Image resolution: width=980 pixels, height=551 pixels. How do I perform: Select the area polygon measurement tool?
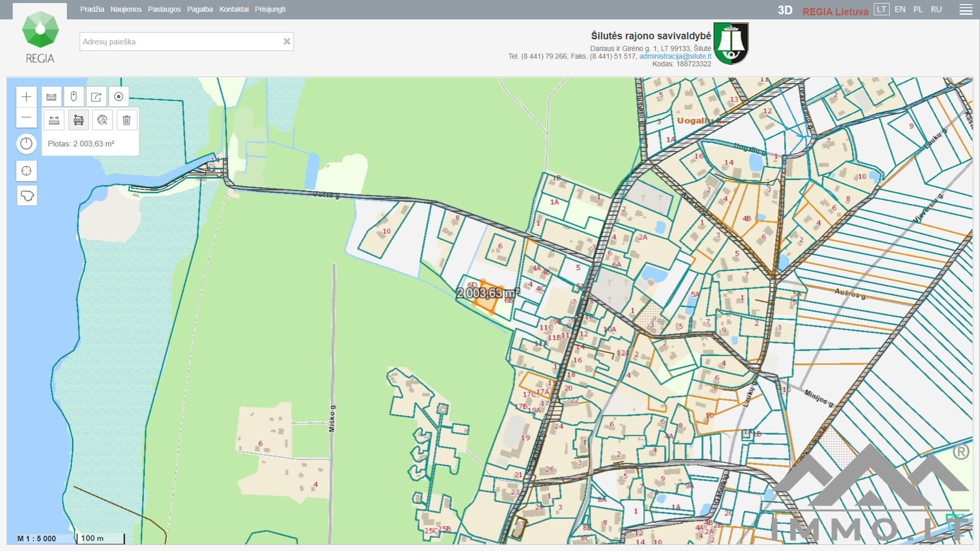coord(79,120)
